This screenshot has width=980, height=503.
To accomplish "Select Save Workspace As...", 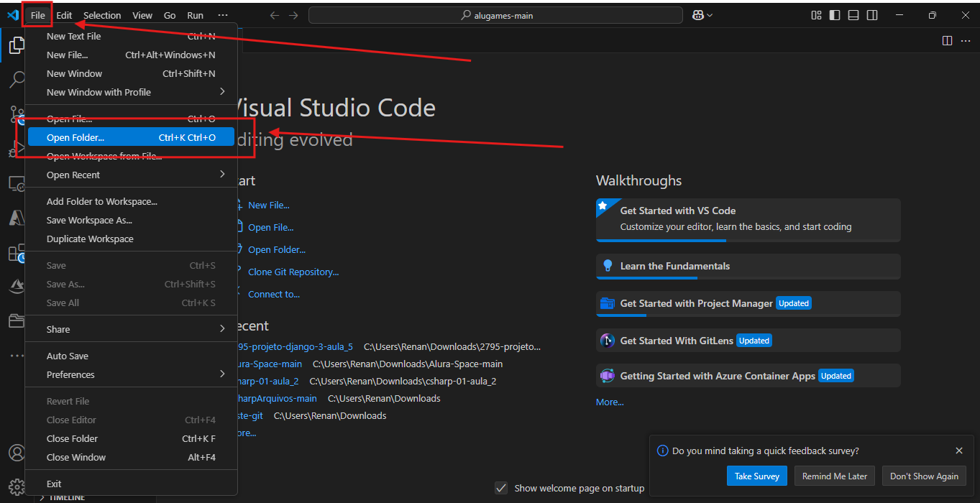I will point(131,220).
